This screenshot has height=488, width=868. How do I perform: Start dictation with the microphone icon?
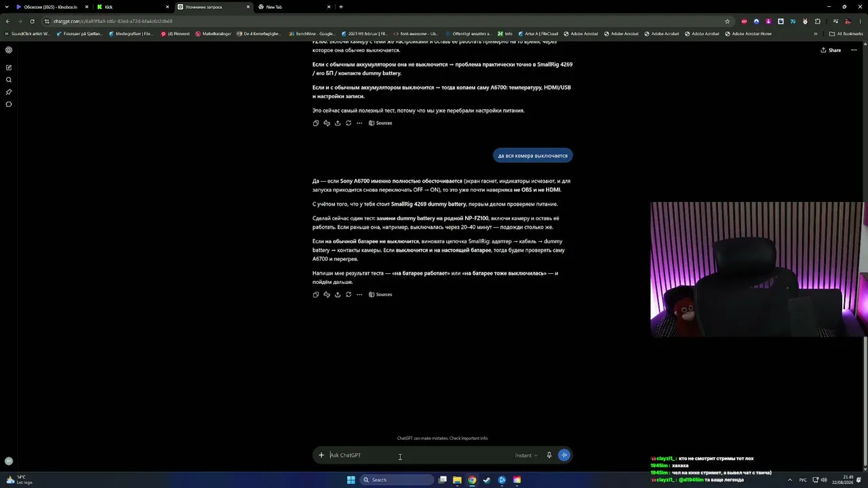549,455
